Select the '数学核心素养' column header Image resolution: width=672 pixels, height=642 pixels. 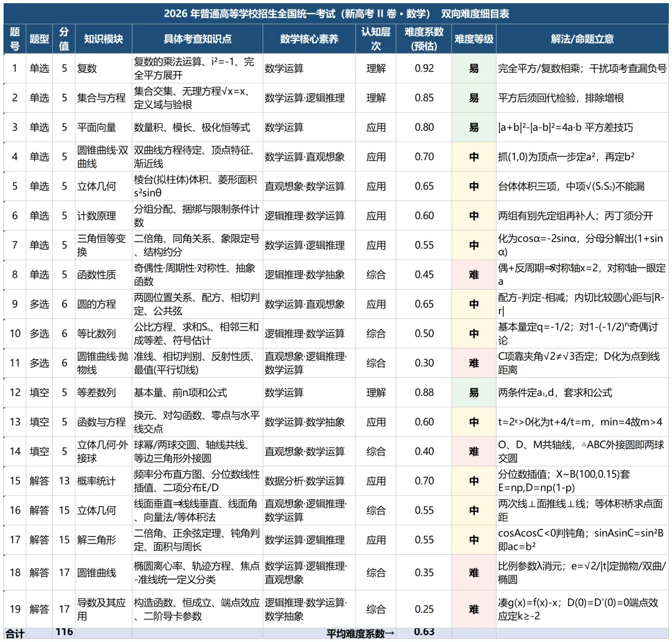(x=309, y=39)
